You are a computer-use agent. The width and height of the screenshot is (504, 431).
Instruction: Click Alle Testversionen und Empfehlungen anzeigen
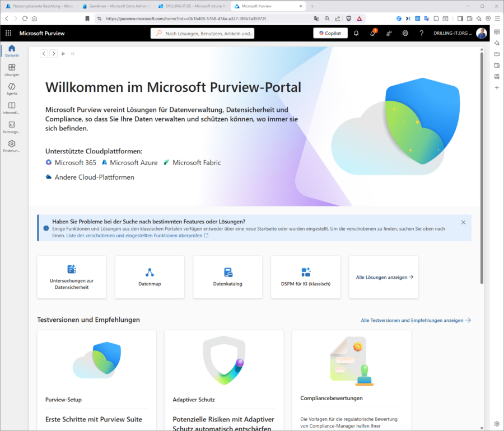(416, 320)
